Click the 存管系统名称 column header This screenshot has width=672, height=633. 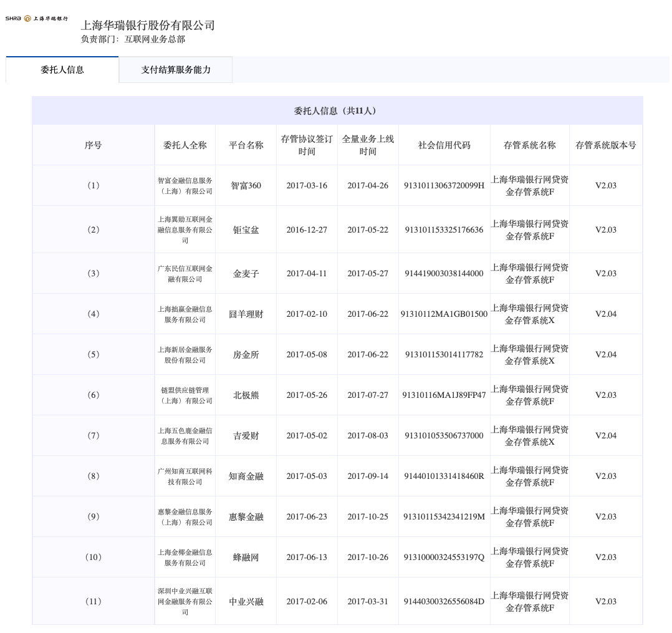(530, 145)
